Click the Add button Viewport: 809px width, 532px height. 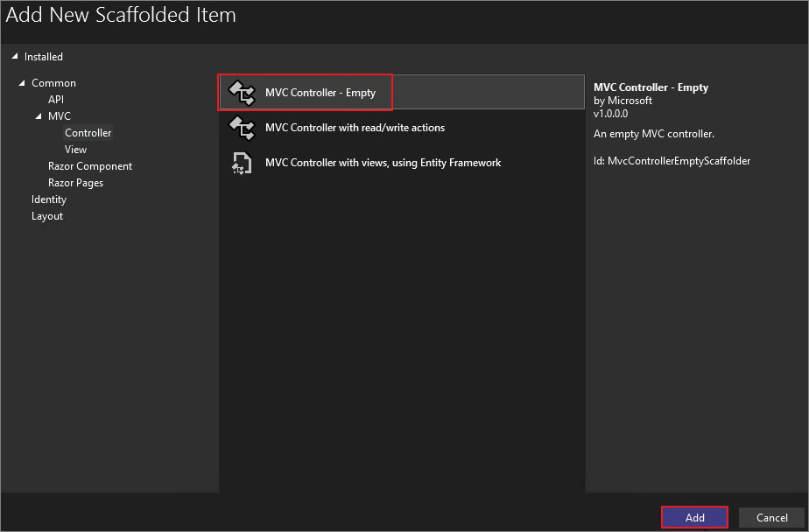[694, 517]
